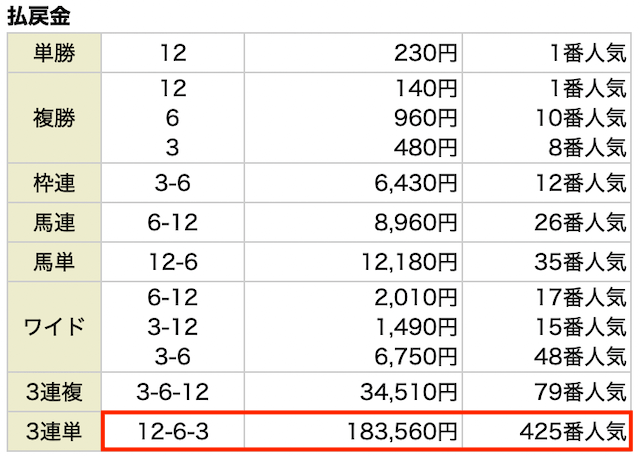
Task: Select the 3連単 row label
Action: click(x=54, y=432)
